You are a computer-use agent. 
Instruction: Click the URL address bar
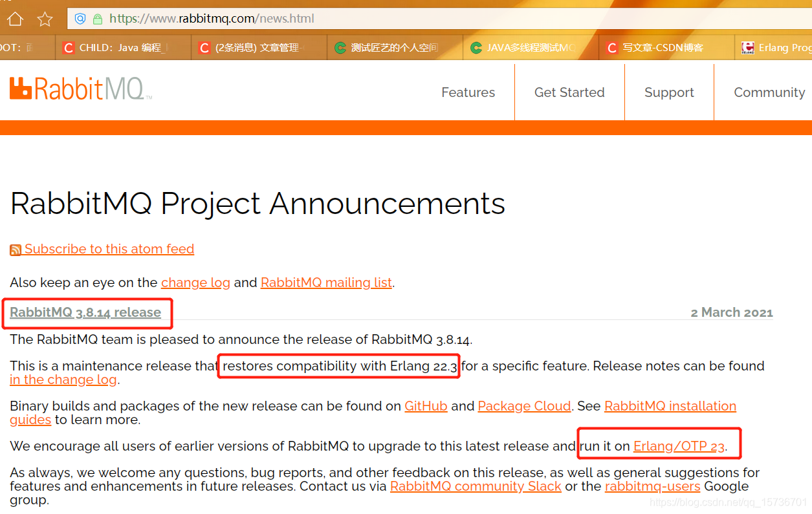440,19
